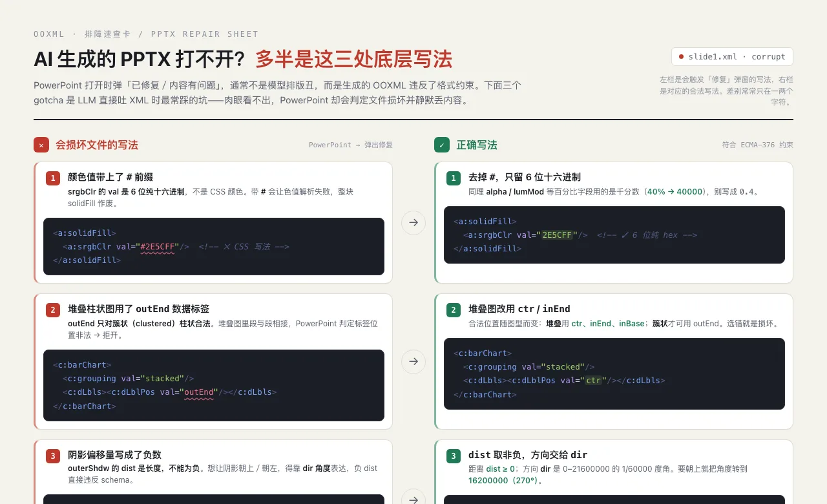The height and width of the screenshot is (504, 827).
Task: Click the comment ✕ CSS 写法 in the code
Action: pos(244,247)
